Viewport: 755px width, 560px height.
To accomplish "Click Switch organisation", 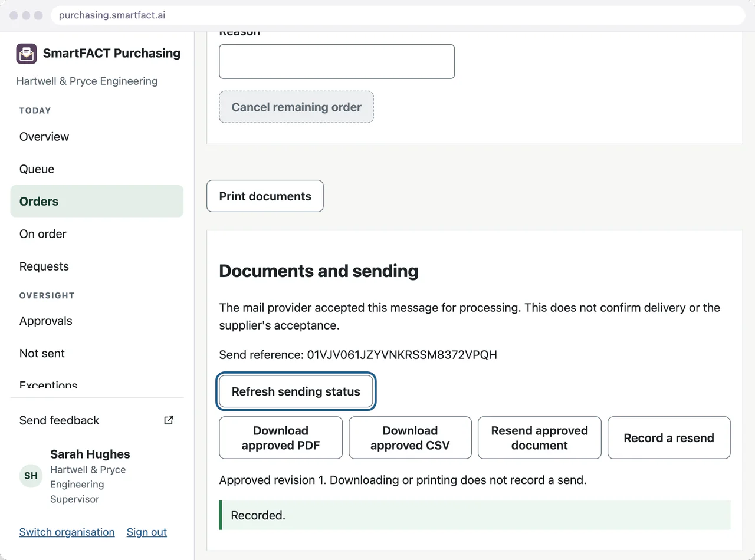I will click(67, 532).
